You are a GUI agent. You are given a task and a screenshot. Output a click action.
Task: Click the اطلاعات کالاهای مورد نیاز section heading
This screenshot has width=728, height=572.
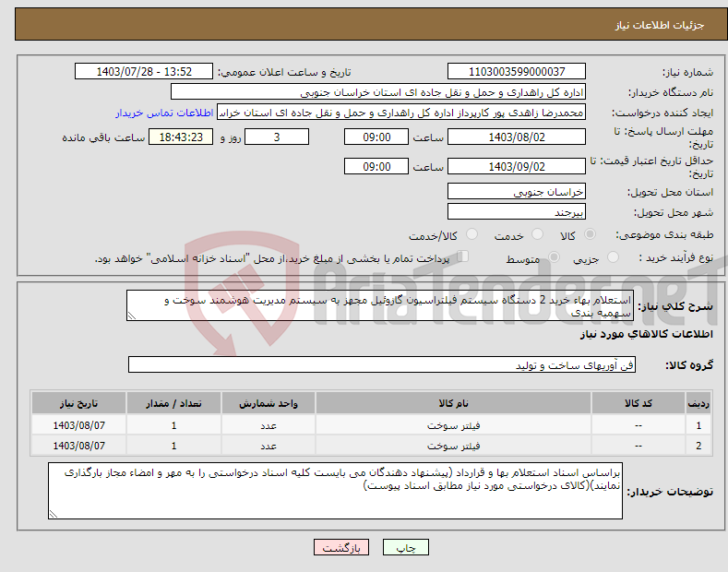tap(646, 334)
